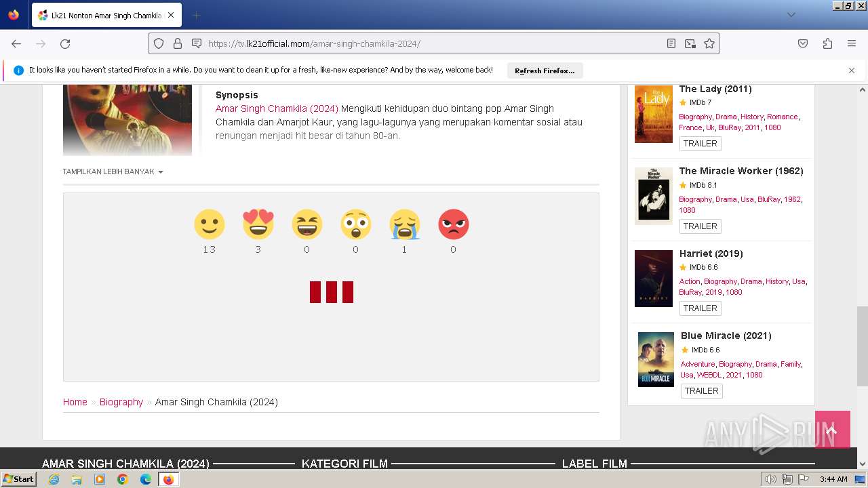The image size is (868, 488).
Task: Click Adventure tag under Blue Miracle
Action: pyautogui.click(x=698, y=364)
